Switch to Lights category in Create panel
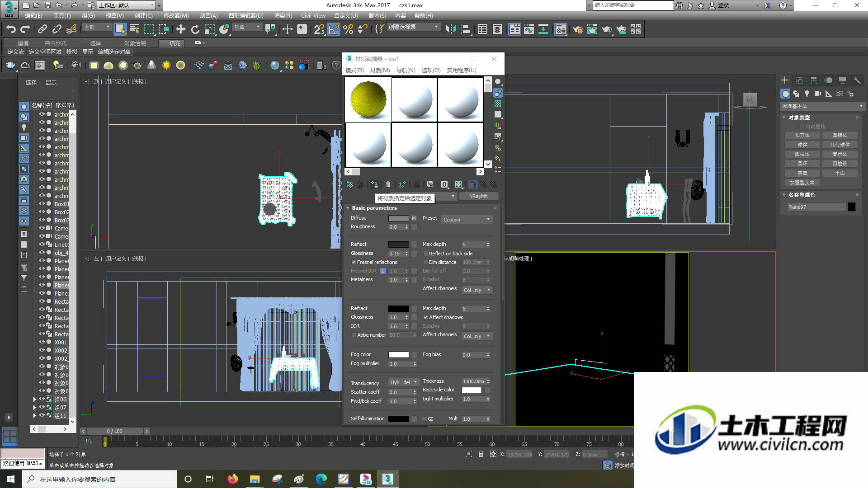The image size is (868, 489). coord(807,94)
